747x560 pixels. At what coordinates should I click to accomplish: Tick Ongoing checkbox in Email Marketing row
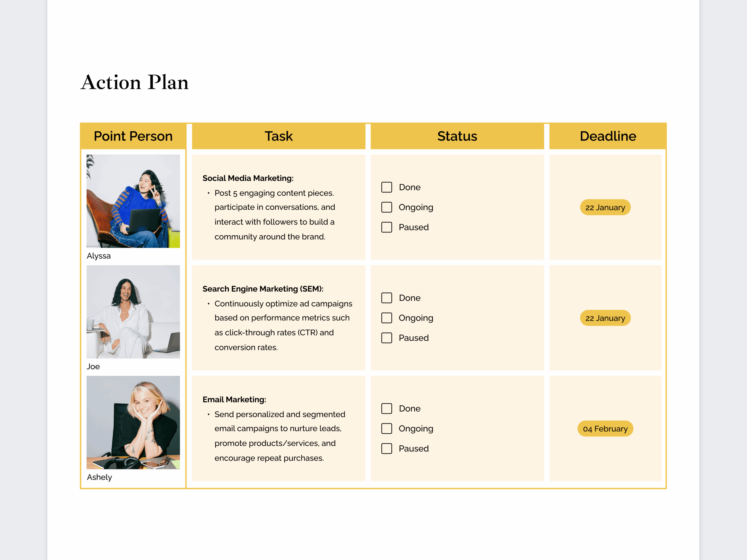pyautogui.click(x=387, y=429)
